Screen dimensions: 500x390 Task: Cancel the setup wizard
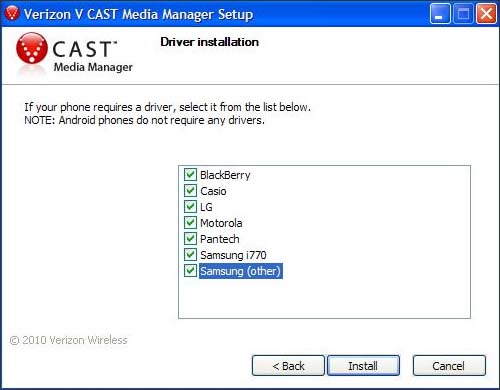pyautogui.click(x=449, y=366)
